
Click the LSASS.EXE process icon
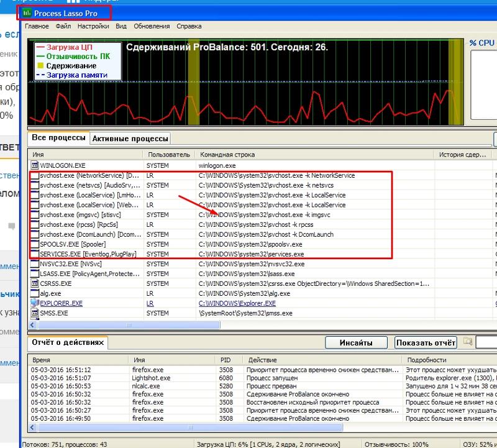(35, 273)
